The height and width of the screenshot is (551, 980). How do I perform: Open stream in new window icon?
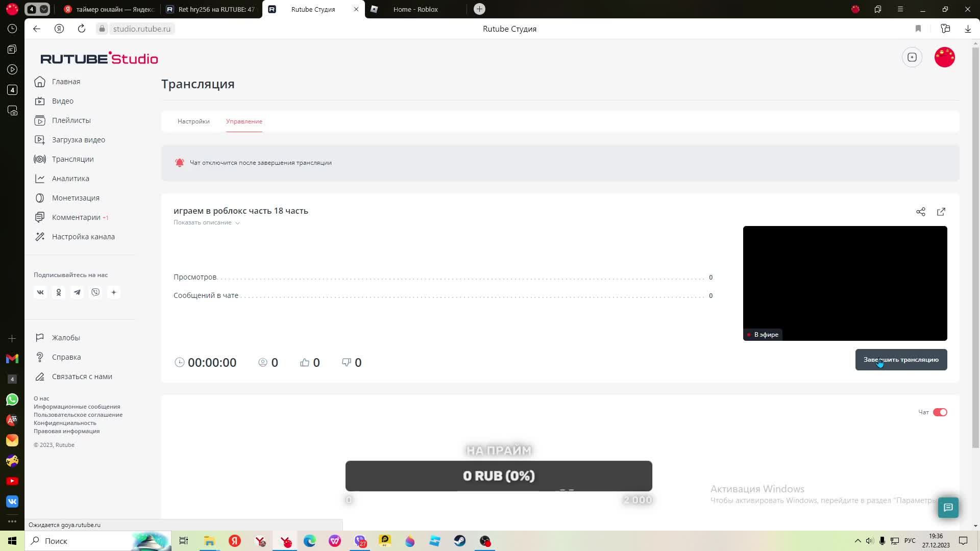(941, 212)
